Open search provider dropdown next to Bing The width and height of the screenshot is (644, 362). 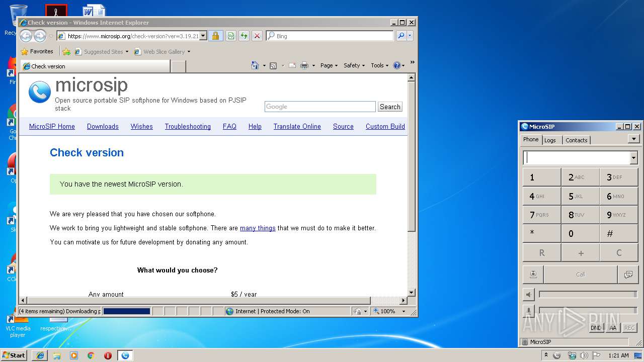[410, 36]
